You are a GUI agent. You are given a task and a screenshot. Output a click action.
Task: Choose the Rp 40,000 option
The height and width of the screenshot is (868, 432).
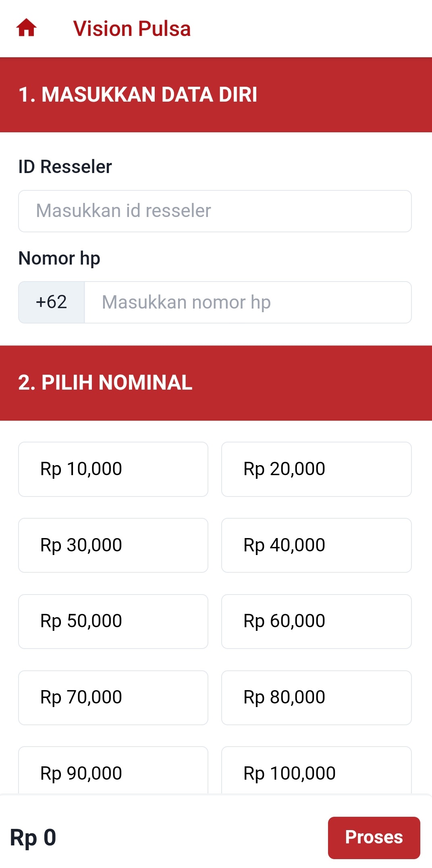(x=316, y=545)
